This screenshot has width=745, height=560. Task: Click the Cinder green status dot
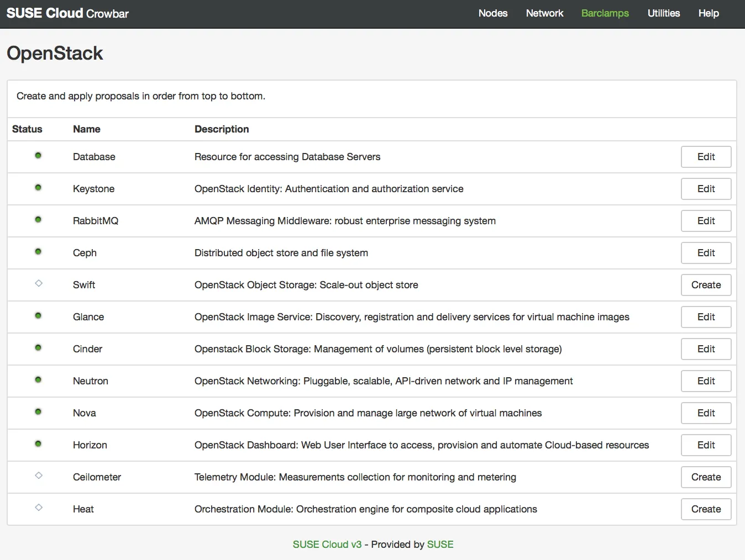point(38,347)
